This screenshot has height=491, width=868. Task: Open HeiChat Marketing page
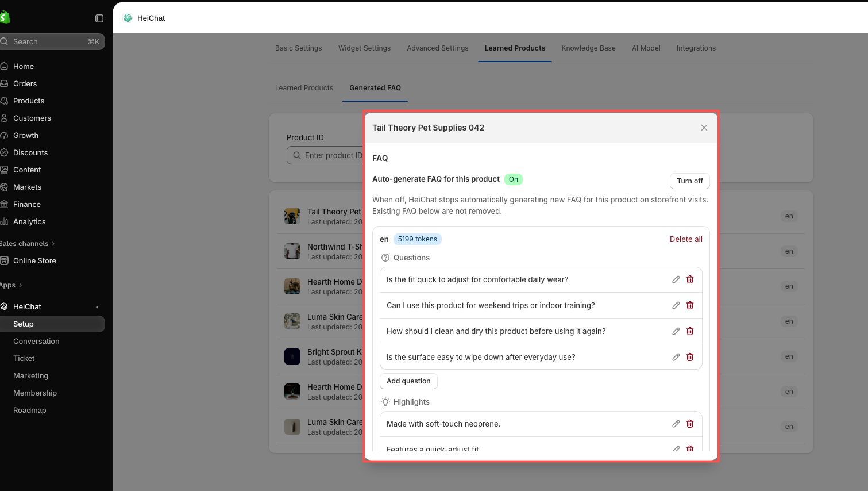(31, 375)
